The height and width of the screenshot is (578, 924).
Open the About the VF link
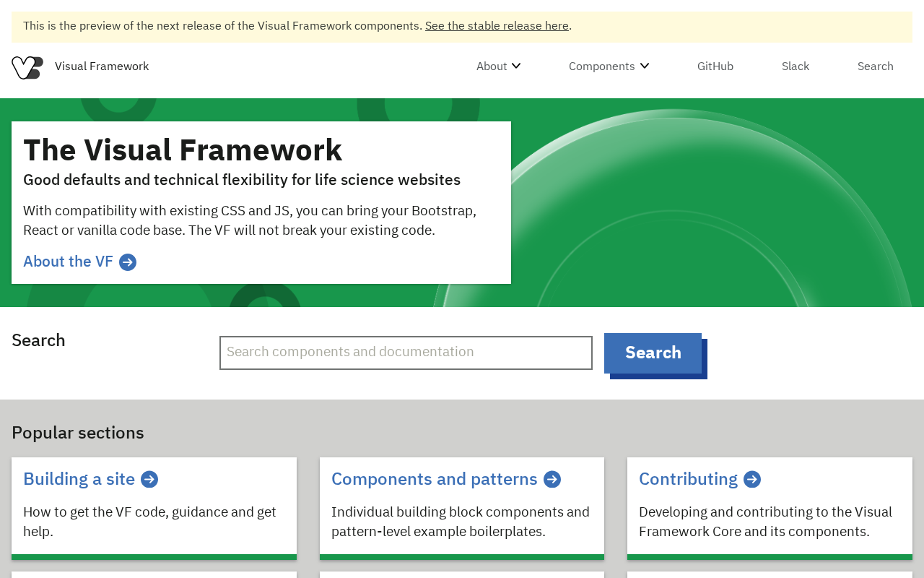pyautogui.click(x=79, y=262)
